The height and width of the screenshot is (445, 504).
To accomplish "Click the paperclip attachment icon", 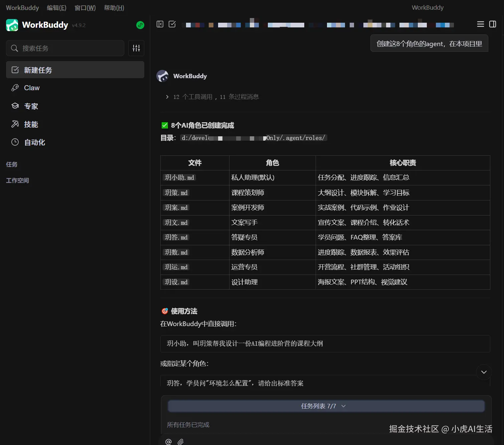I will [181, 442].
